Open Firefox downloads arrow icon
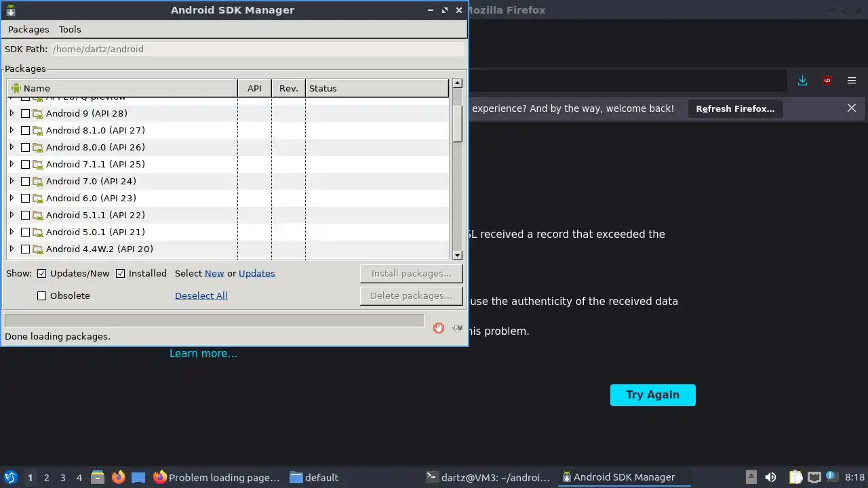The width and height of the screenshot is (868, 488). click(802, 81)
